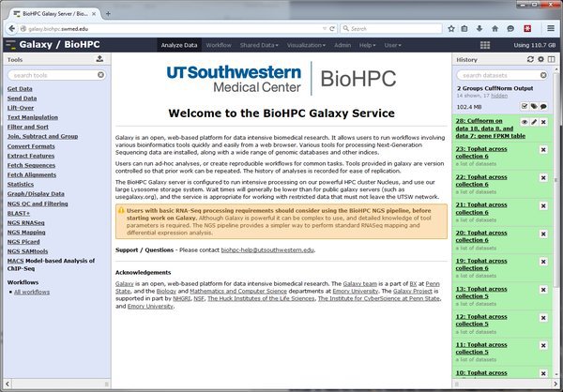The image size is (563, 392).
Task: Open the Visualization dropdown menu
Action: pyautogui.click(x=306, y=45)
